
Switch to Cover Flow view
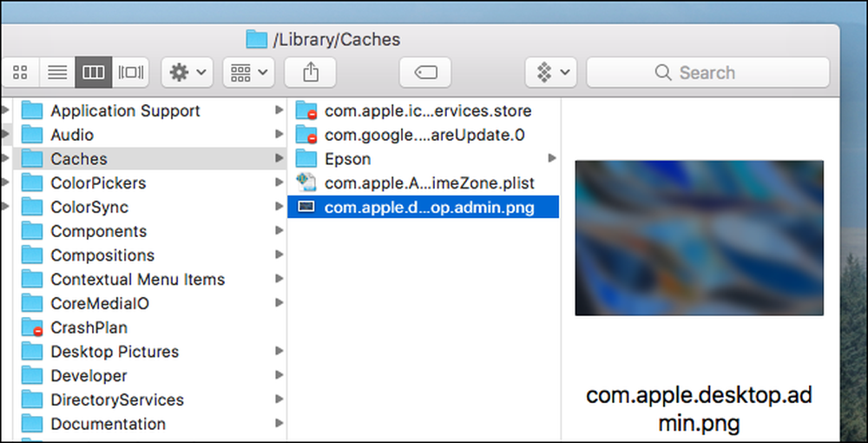click(131, 73)
